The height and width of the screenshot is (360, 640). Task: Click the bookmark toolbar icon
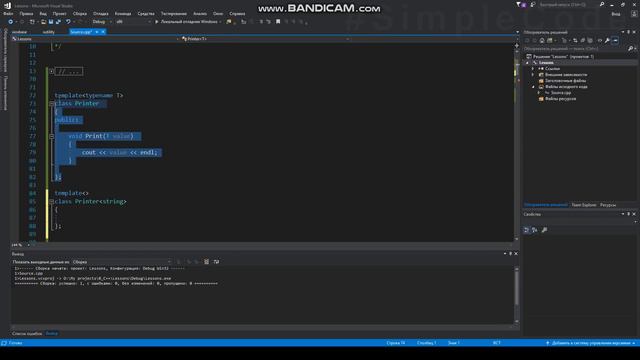click(278, 22)
